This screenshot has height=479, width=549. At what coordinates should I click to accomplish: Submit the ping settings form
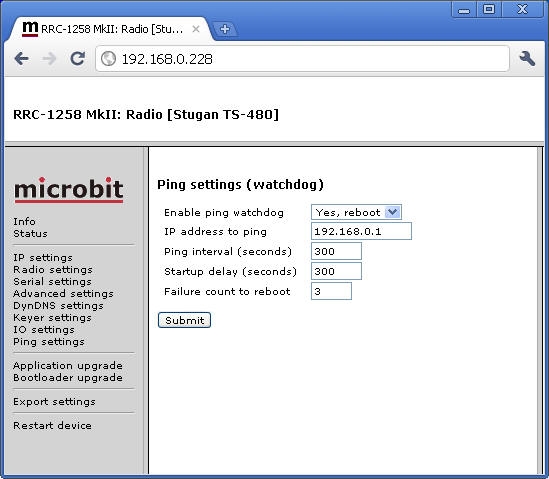click(184, 320)
